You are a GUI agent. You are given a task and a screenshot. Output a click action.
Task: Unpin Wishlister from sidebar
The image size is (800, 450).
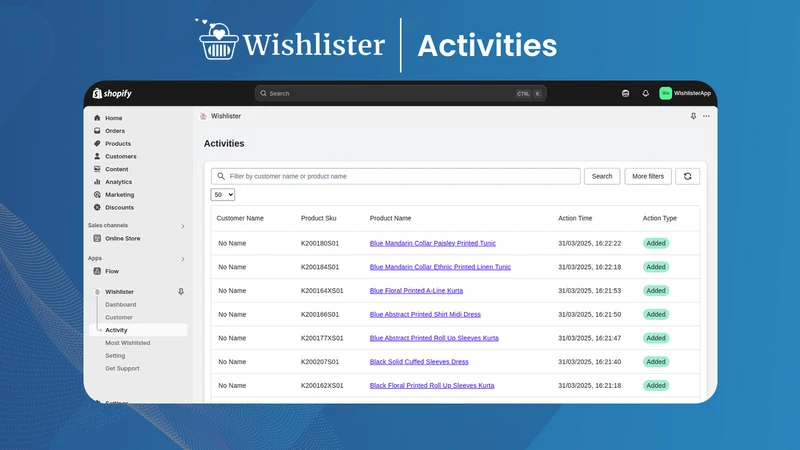pyautogui.click(x=181, y=292)
